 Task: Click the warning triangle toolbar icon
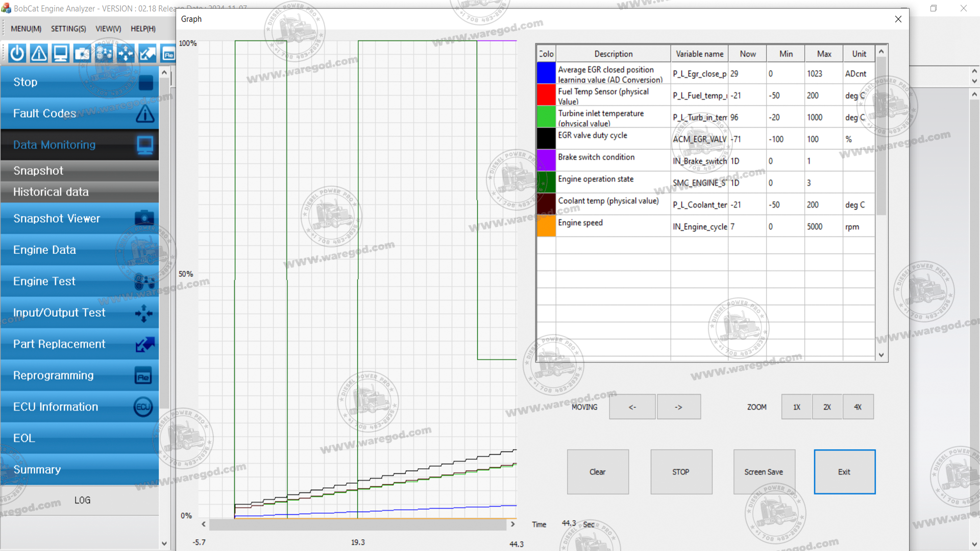(39, 53)
